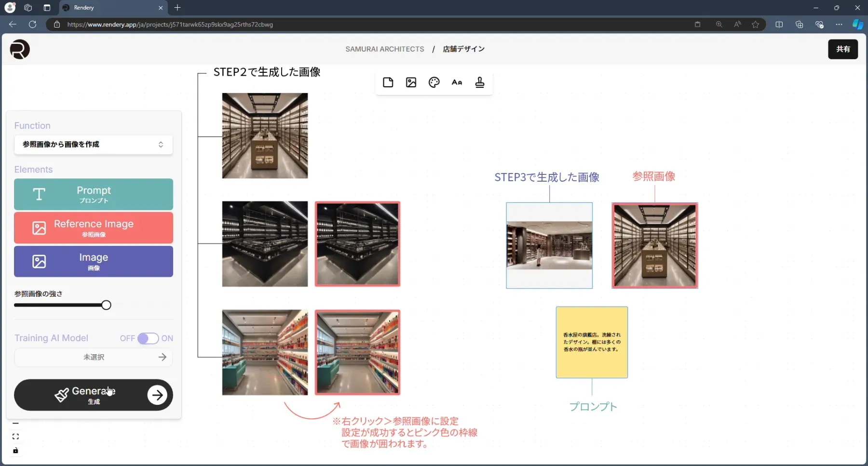Expand the 未選択 model selector
The width and height of the screenshot is (868, 466).
[93, 357]
